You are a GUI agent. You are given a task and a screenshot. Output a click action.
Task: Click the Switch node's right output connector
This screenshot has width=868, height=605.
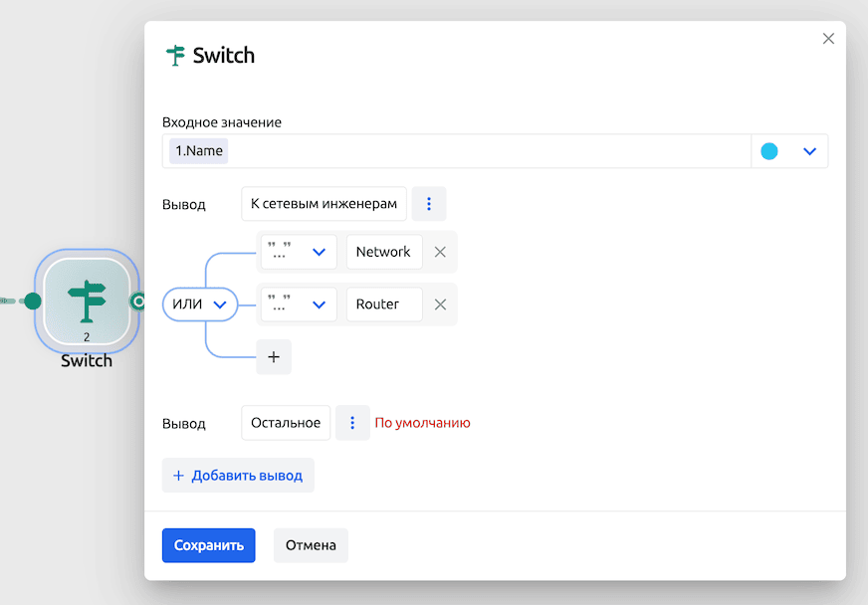point(138,301)
